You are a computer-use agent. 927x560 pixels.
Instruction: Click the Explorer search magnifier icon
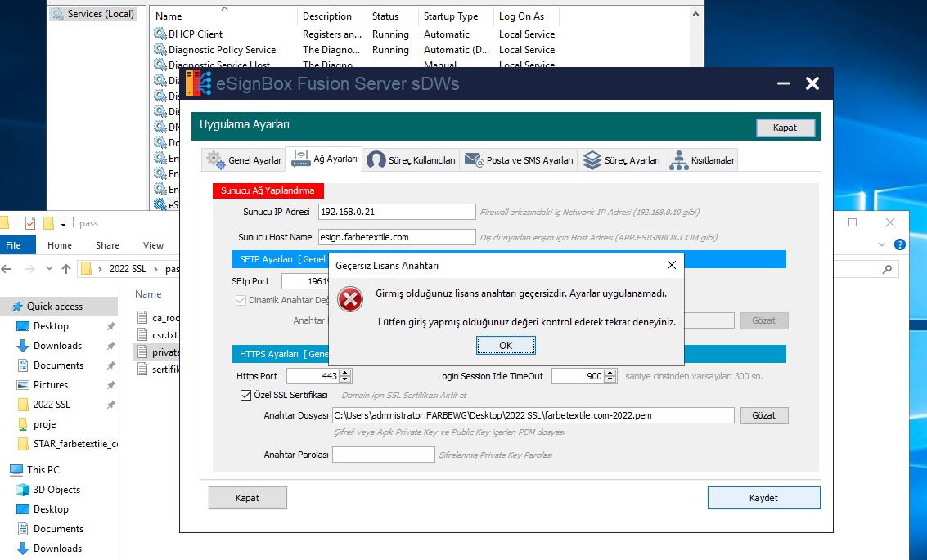point(887,269)
